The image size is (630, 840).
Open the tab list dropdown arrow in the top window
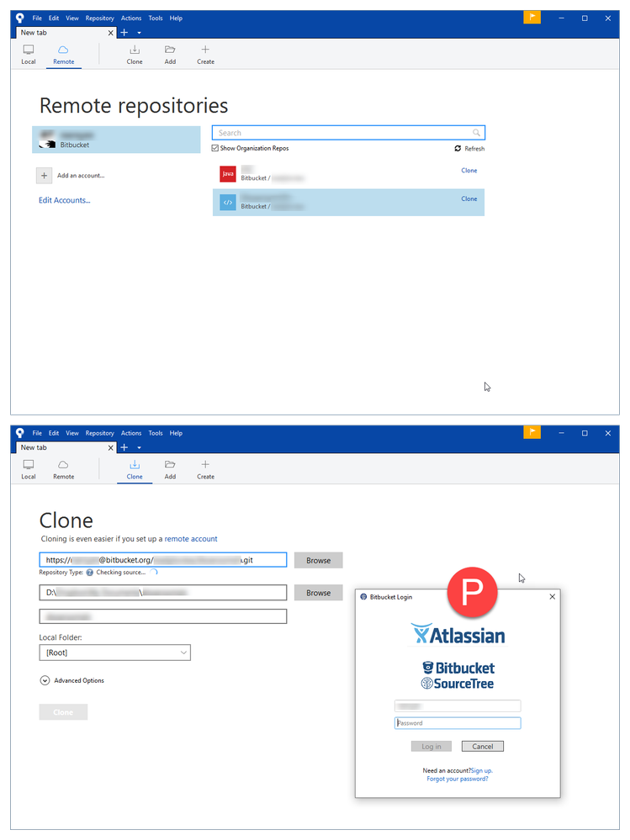[140, 33]
